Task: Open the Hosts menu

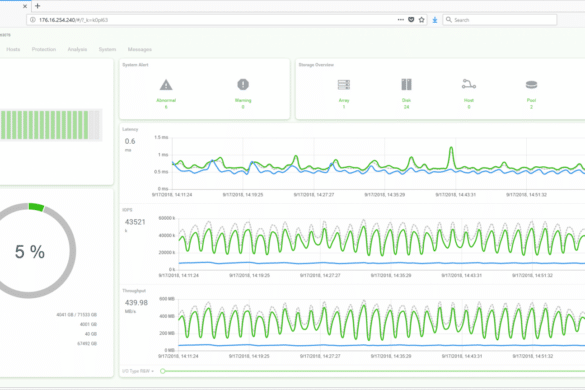Action: coord(13,49)
